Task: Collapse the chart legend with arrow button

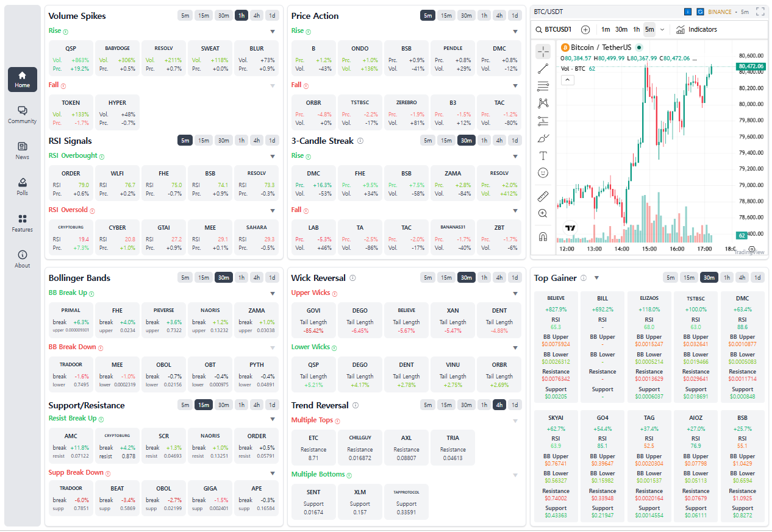Action: [566, 80]
